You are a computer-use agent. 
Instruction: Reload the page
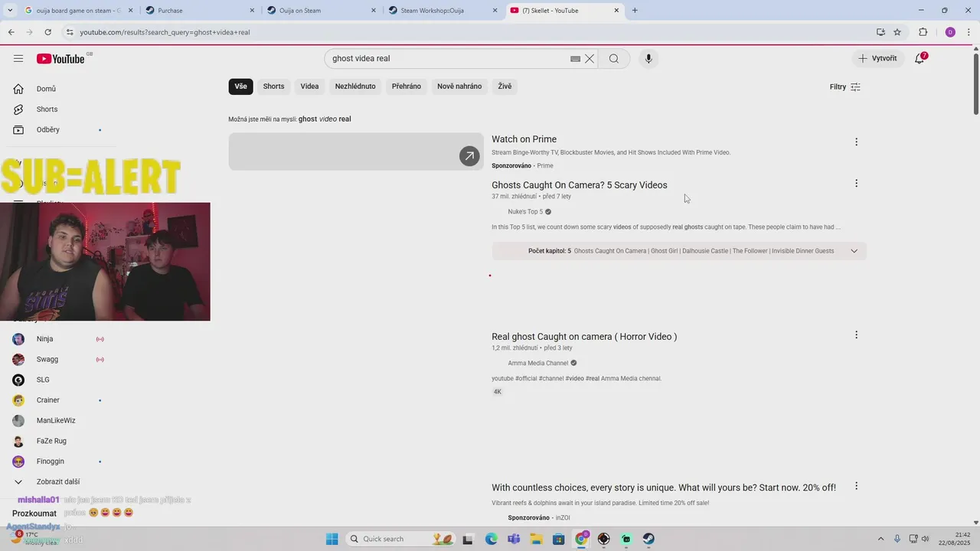(47, 32)
